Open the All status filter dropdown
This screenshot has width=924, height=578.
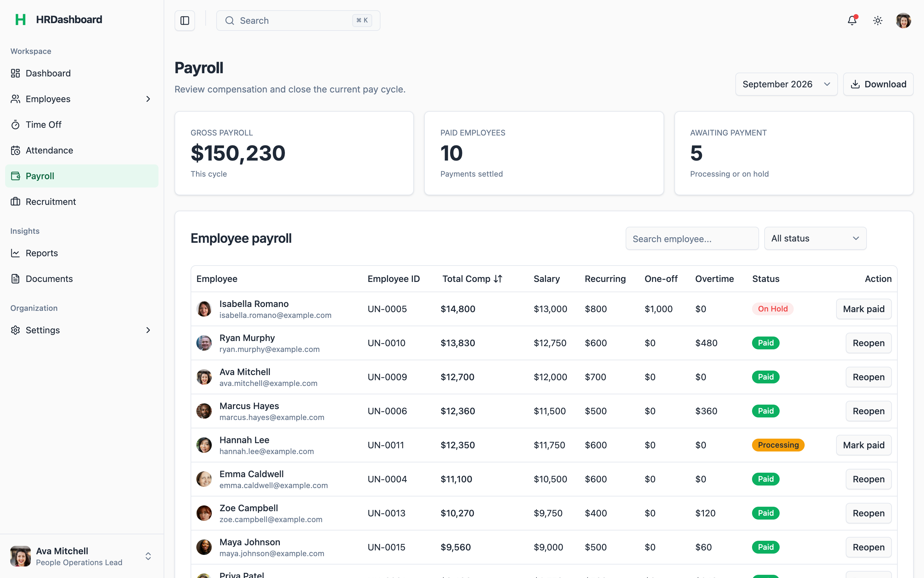coord(815,239)
